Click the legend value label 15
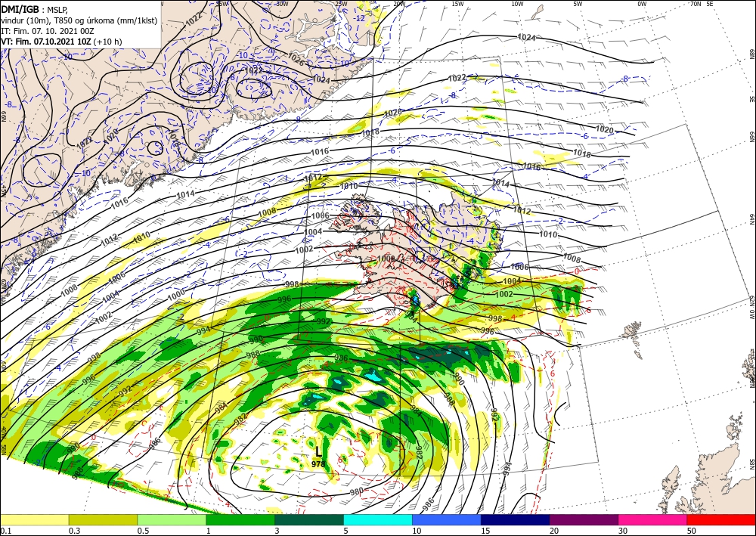The height and width of the screenshot is (536, 756). 485,531
